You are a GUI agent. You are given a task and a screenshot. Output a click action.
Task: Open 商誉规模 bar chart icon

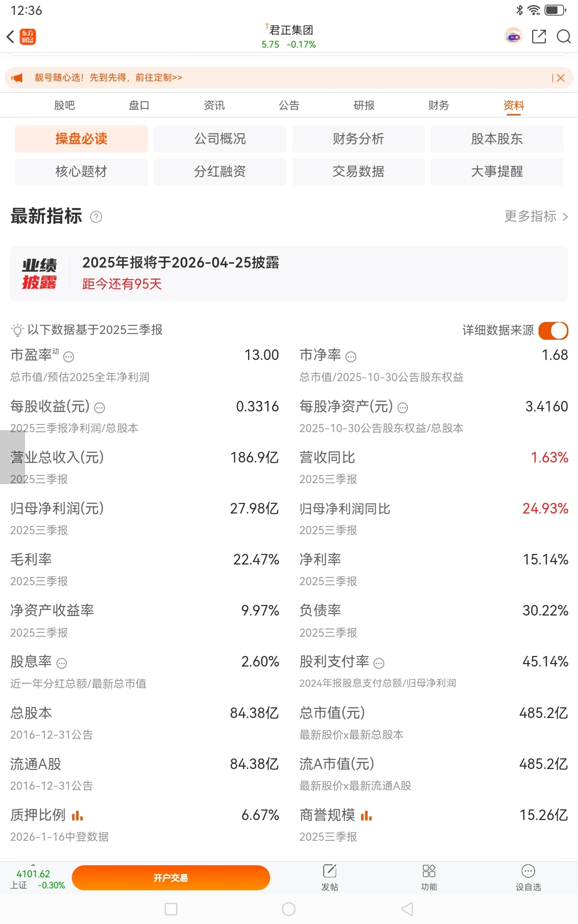(x=366, y=816)
